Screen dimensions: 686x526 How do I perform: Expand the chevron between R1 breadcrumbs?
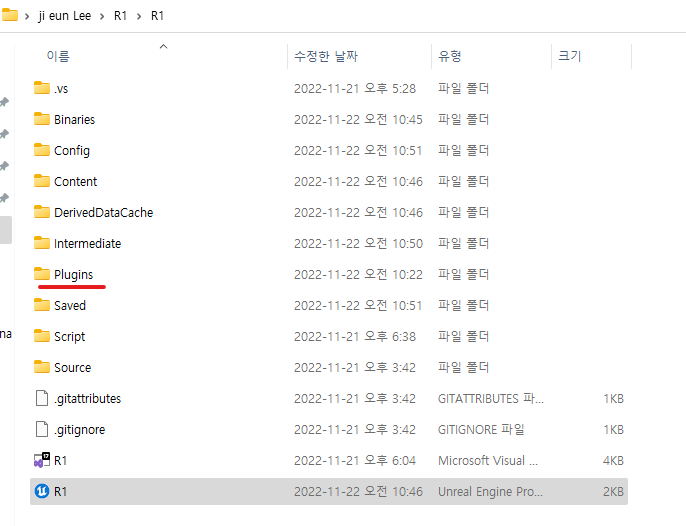[x=139, y=16]
